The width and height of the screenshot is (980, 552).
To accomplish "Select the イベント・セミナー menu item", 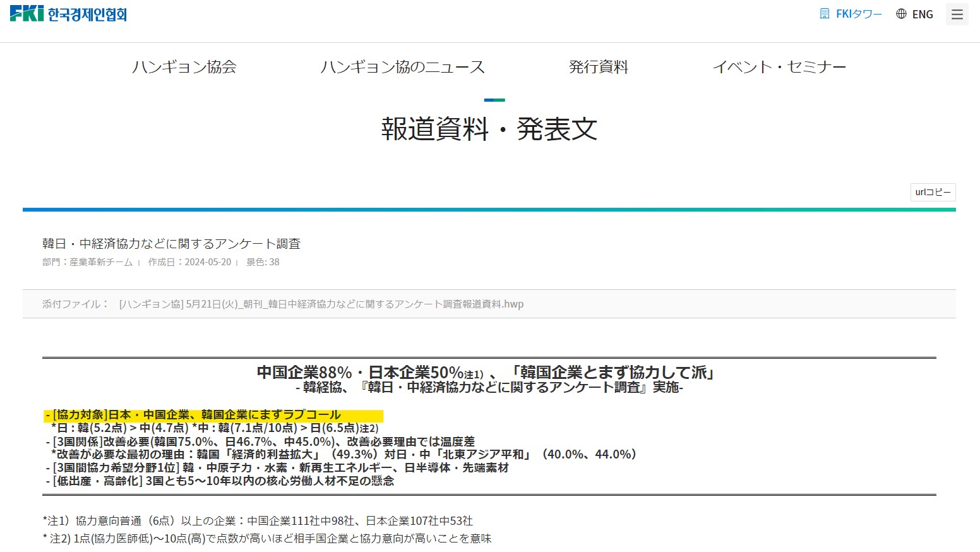I will tap(779, 67).
